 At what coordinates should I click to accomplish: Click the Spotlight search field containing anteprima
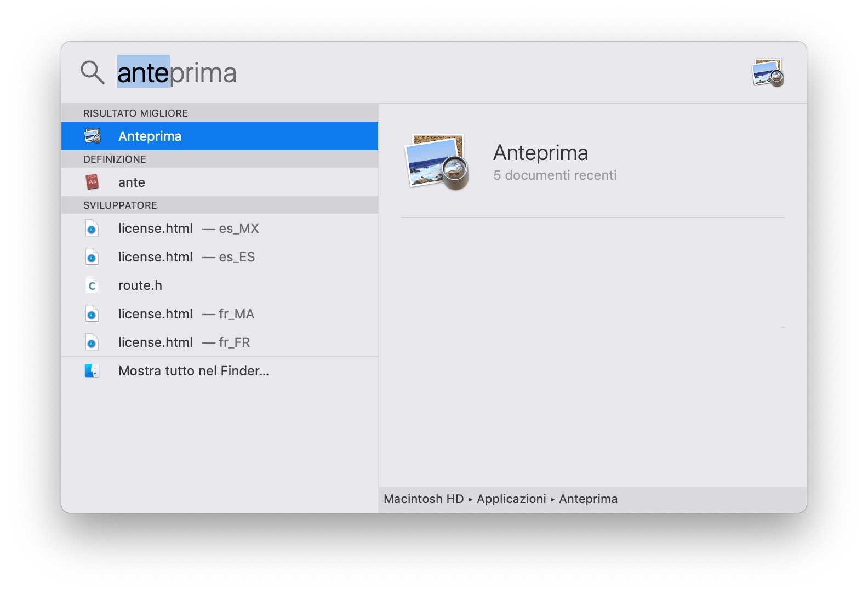click(427, 73)
